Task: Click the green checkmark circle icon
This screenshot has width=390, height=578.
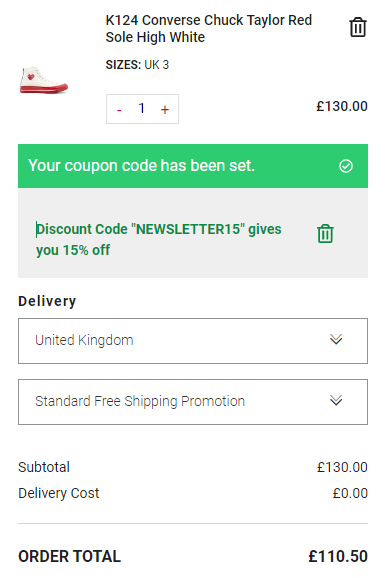Action: [346, 166]
